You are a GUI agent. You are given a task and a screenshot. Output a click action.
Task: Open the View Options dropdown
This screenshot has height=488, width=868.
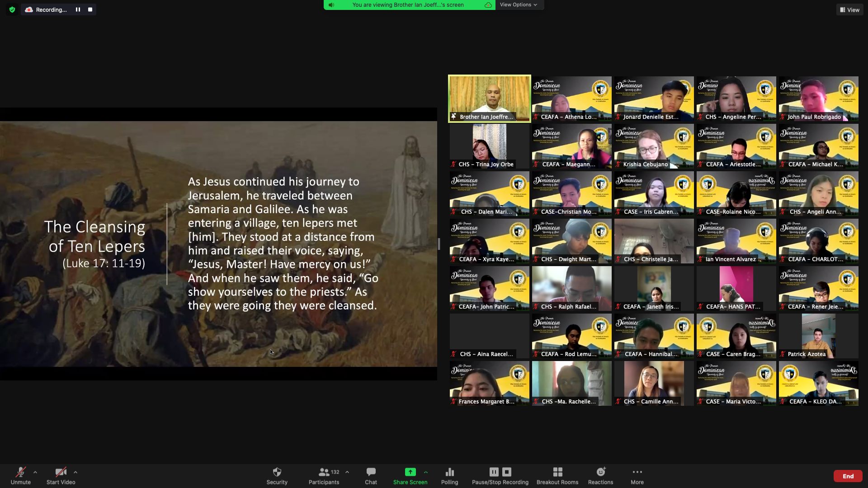(518, 5)
